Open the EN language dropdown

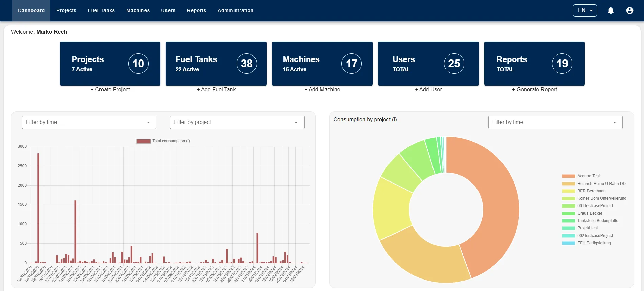[x=584, y=10]
